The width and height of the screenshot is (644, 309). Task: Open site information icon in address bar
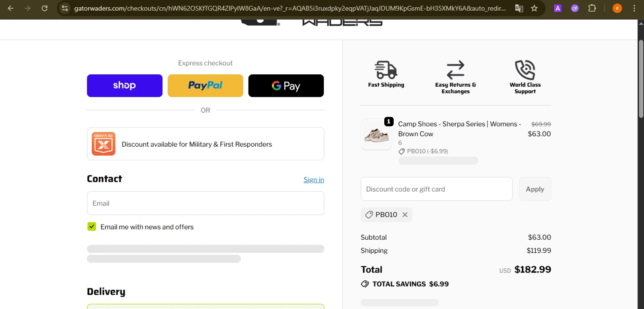point(64,8)
